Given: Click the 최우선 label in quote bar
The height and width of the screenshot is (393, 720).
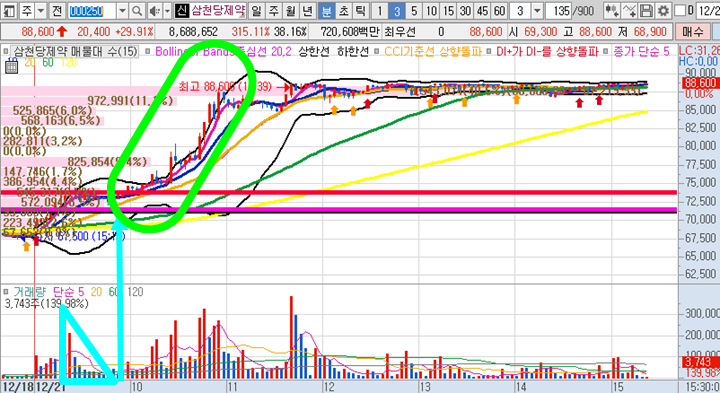Looking at the screenshot, I should coord(400,32).
